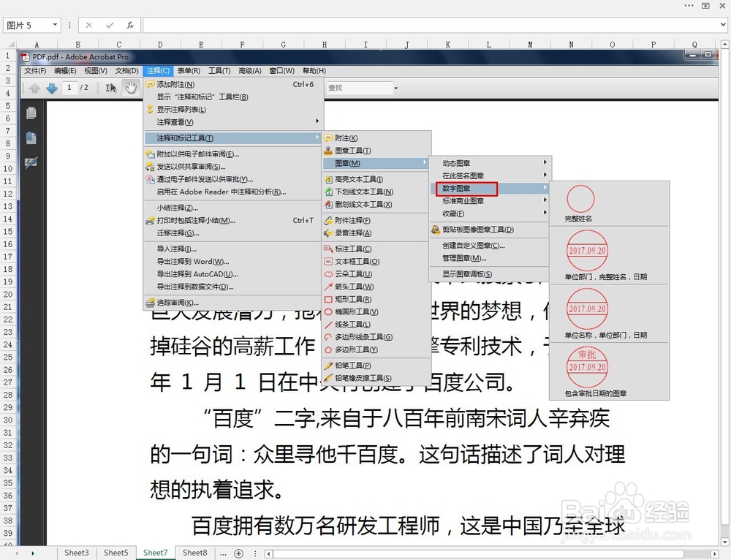
Task: Expand the 图章(M) submenu
Action: [x=376, y=163]
